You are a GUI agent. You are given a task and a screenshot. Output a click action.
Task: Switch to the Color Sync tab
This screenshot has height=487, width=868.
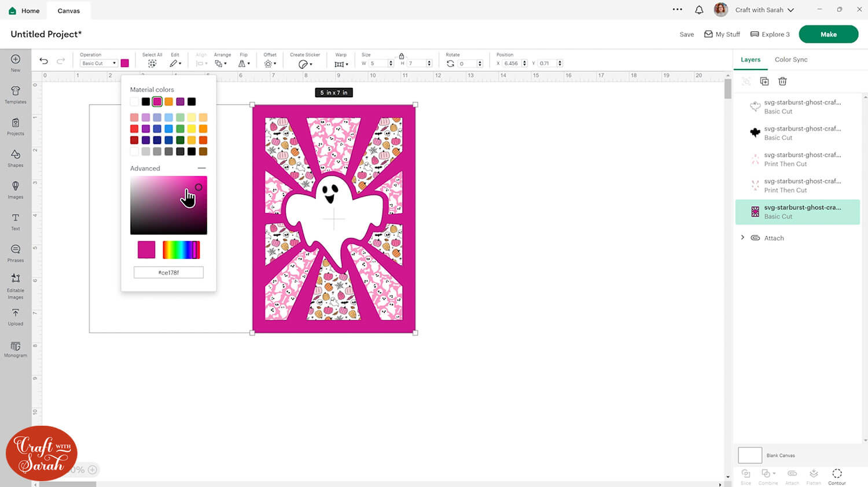tap(790, 60)
